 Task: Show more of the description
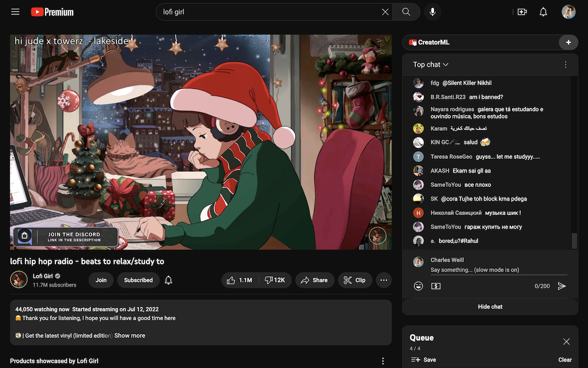(130, 335)
